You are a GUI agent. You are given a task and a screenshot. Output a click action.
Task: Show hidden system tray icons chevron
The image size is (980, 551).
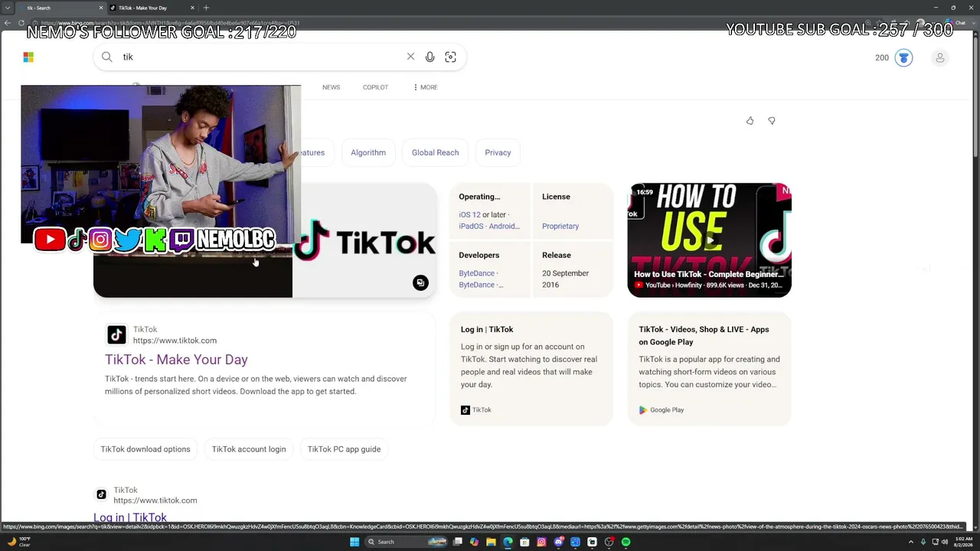tap(910, 542)
